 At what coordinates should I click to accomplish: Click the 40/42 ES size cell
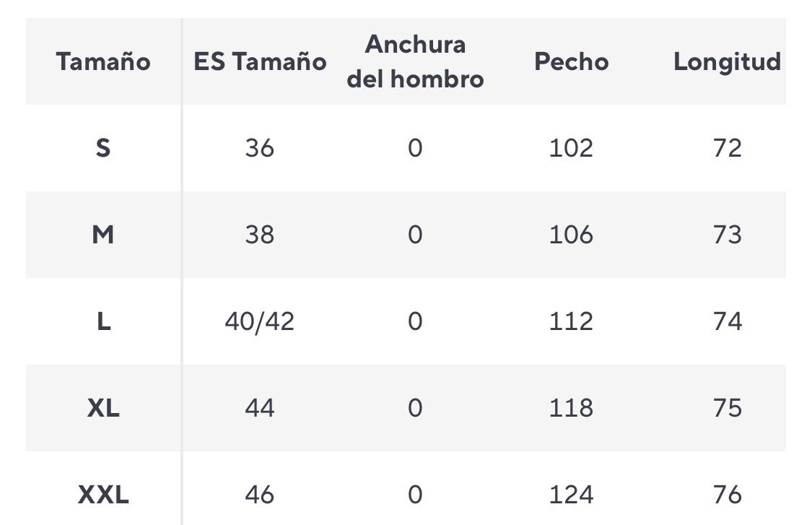260,321
